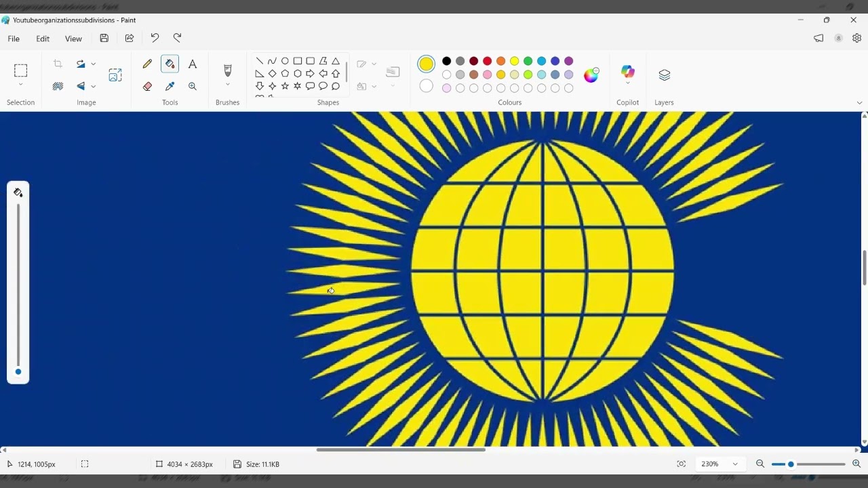
Task: Expand the Flip dropdown arrow
Action: point(94,86)
